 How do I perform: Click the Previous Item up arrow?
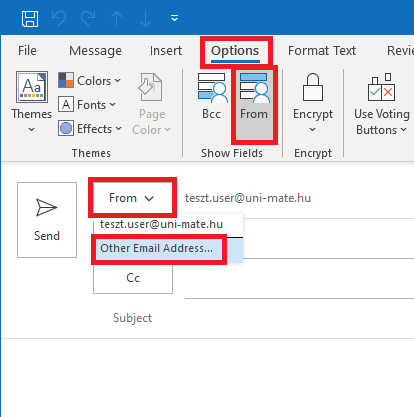coord(117,19)
